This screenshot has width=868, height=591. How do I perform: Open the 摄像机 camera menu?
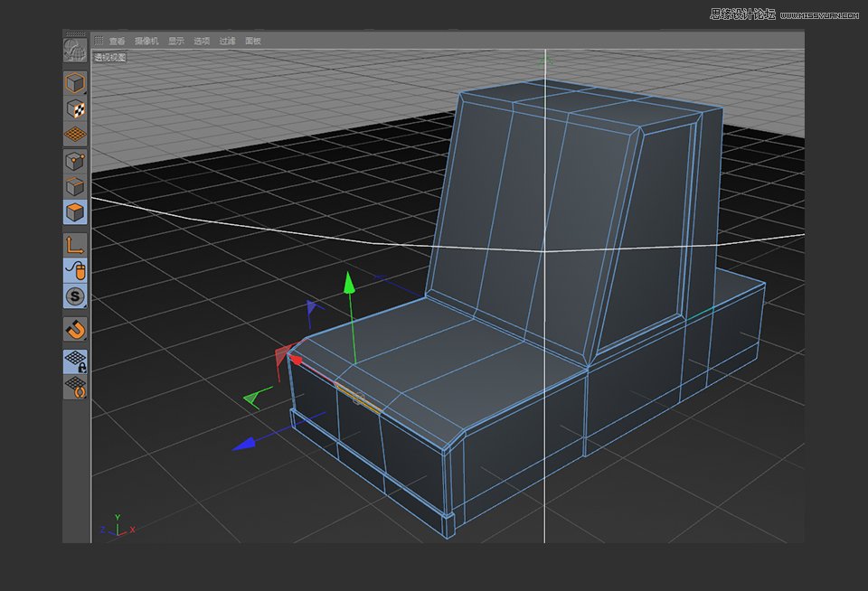145,41
